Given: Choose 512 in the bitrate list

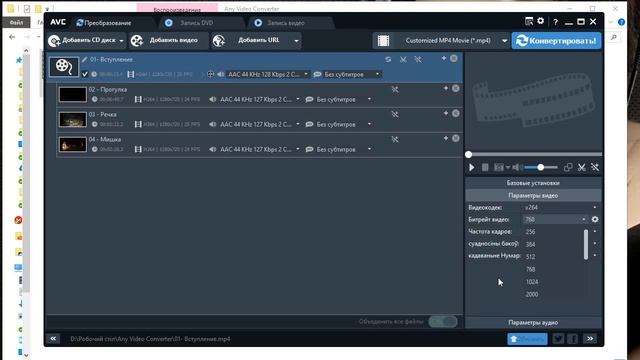Looking at the screenshot, I should click(x=531, y=256).
